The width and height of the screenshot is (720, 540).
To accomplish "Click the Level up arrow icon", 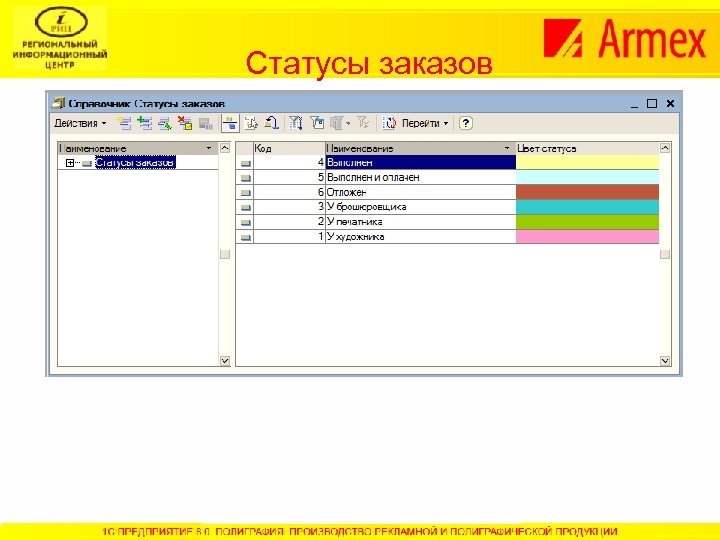I will pyautogui.click(x=271, y=123).
